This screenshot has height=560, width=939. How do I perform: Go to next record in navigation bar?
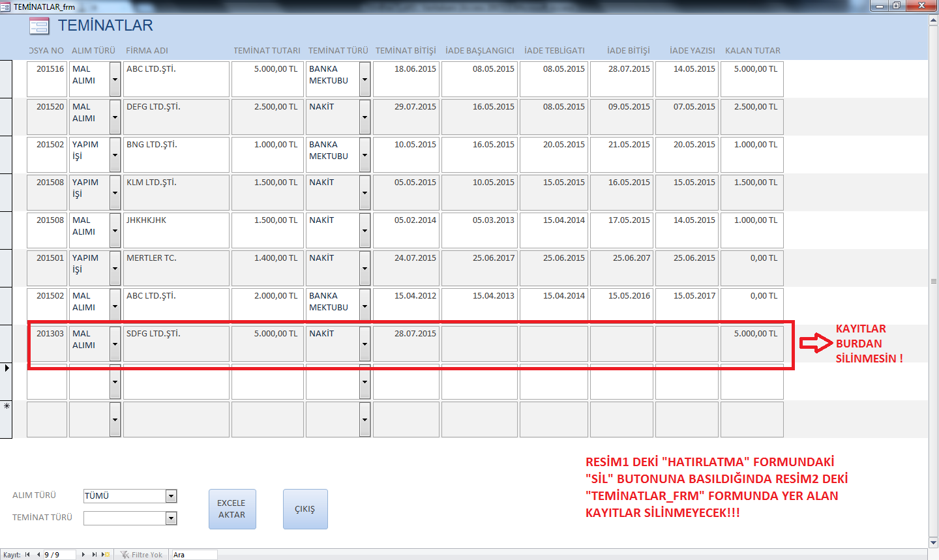[x=83, y=555]
